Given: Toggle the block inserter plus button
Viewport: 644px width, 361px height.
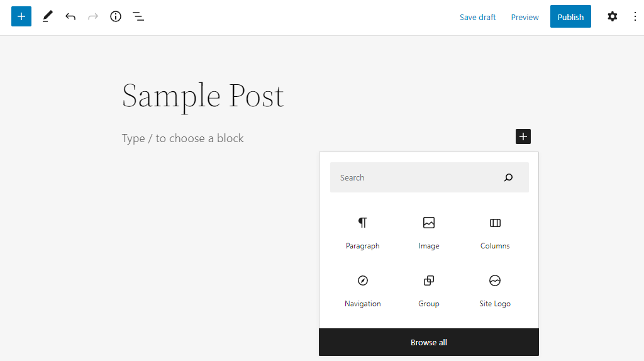Looking at the screenshot, I should 21,17.
